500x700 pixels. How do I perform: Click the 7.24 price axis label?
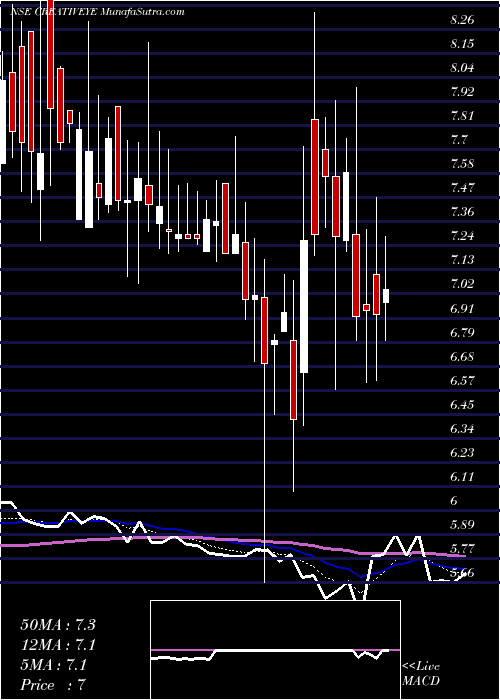[x=462, y=236]
